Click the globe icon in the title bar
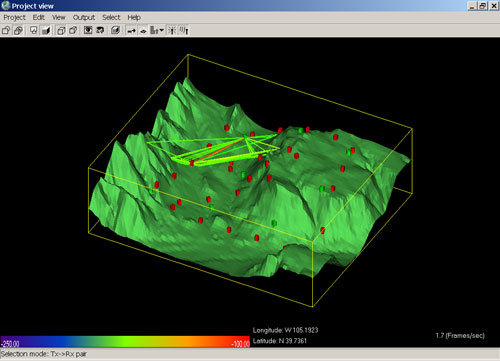 point(6,5)
